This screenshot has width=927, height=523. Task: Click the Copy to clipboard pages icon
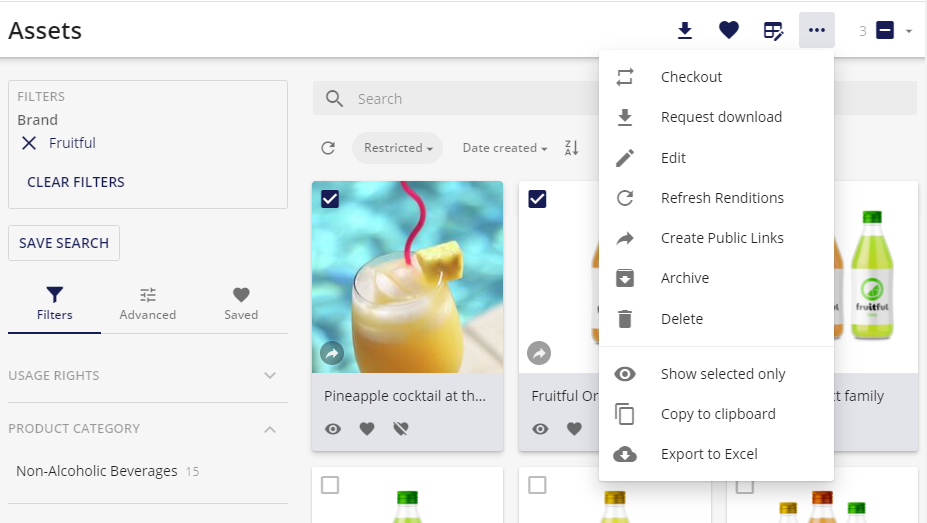625,414
